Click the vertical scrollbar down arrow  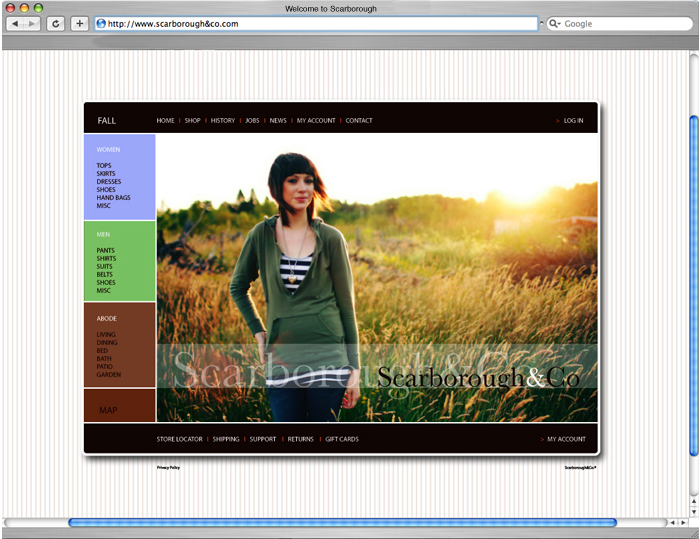point(694,511)
